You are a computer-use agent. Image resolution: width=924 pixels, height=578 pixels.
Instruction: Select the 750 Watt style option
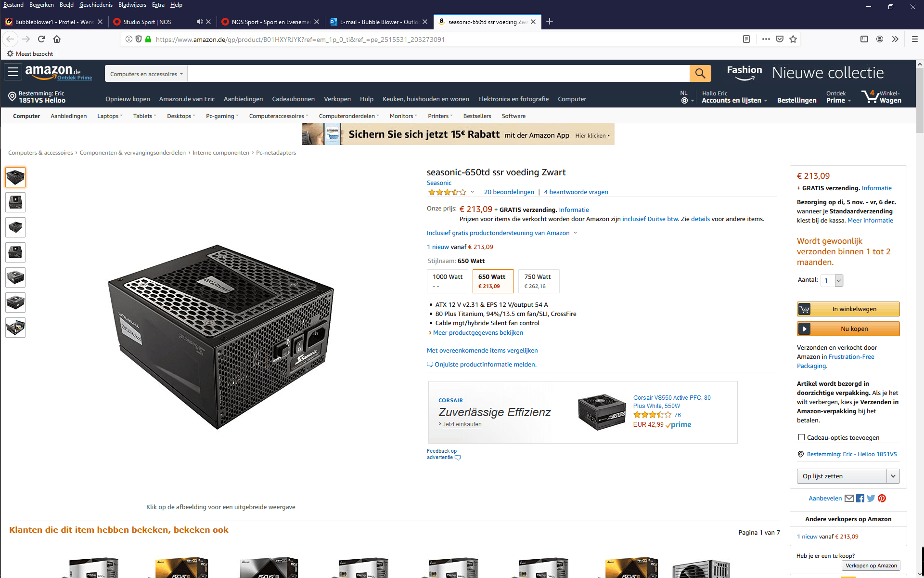tap(539, 281)
